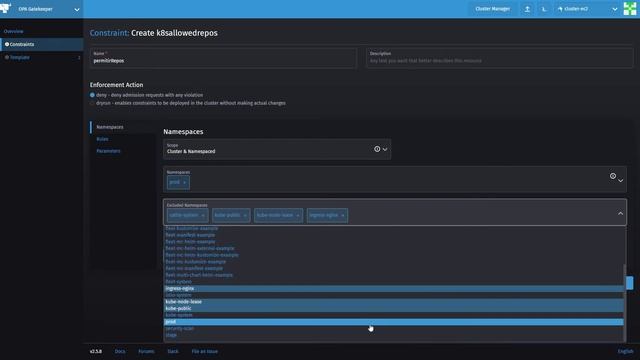Switch to the Parameters side tab
This screenshot has height=360, width=640.
pyautogui.click(x=109, y=151)
